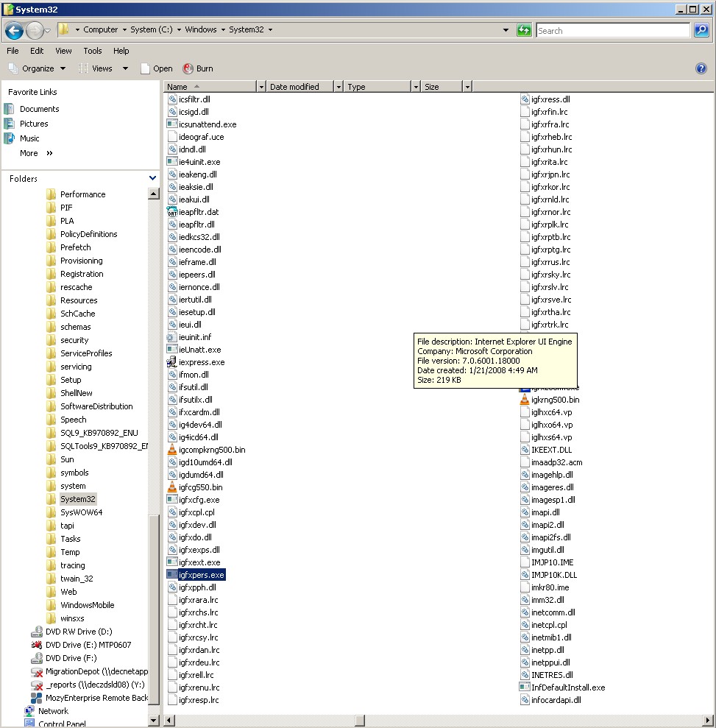Open the Organize dropdown menu
716x728 pixels.
37,68
